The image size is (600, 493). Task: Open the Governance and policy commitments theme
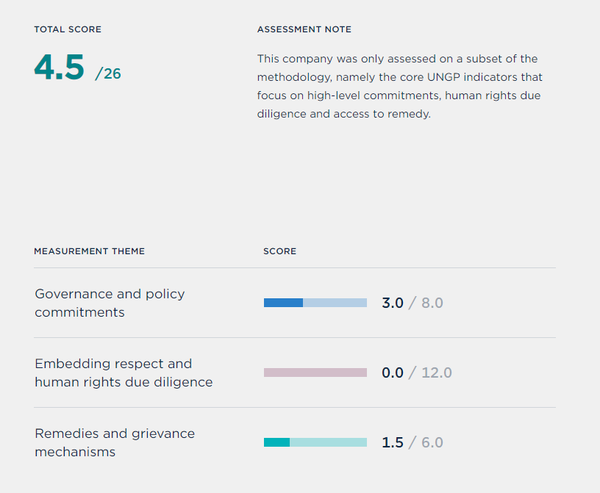pyautogui.click(x=109, y=303)
